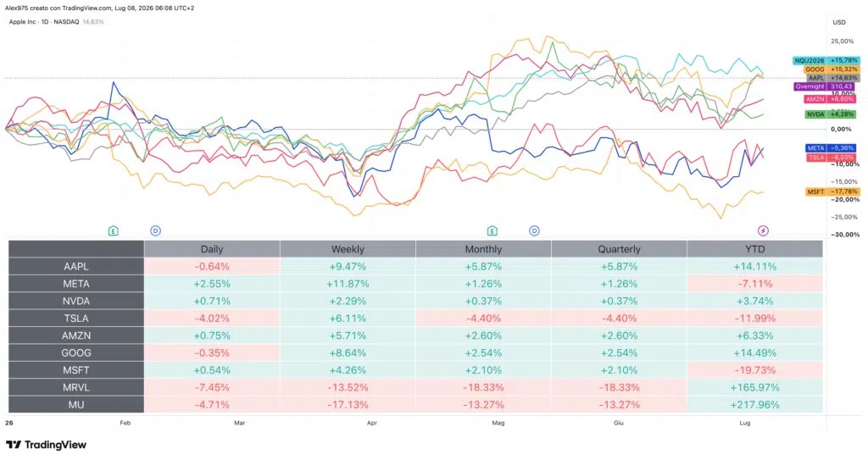Click the second green earnings E marker
This screenshot has height=460, width=868.
tap(492, 230)
